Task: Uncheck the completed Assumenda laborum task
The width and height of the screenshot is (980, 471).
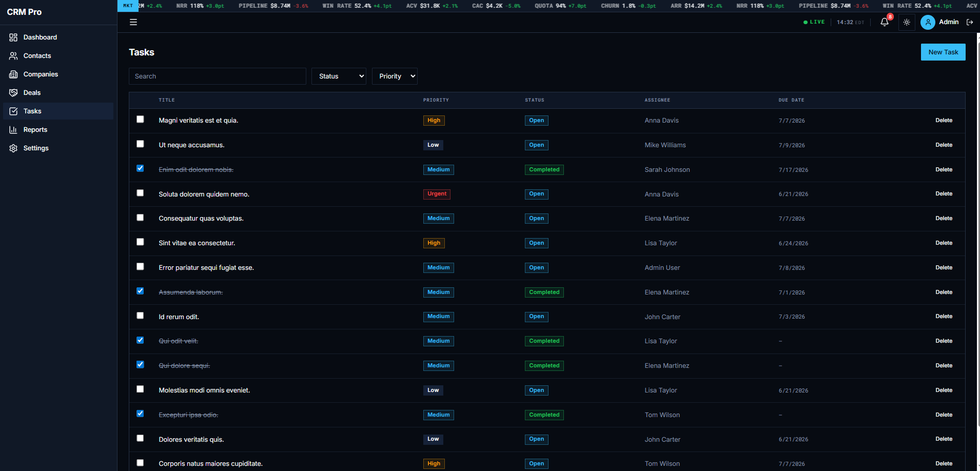Action: [x=140, y=291]
